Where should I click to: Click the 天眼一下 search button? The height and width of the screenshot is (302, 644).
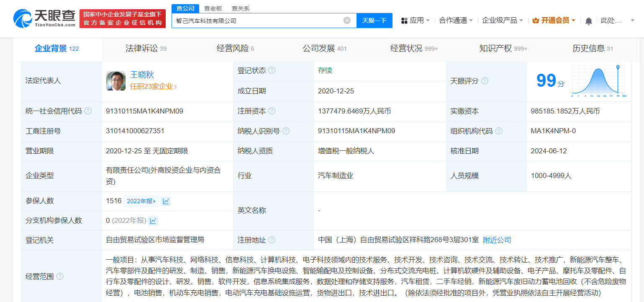tap(374, 20)
